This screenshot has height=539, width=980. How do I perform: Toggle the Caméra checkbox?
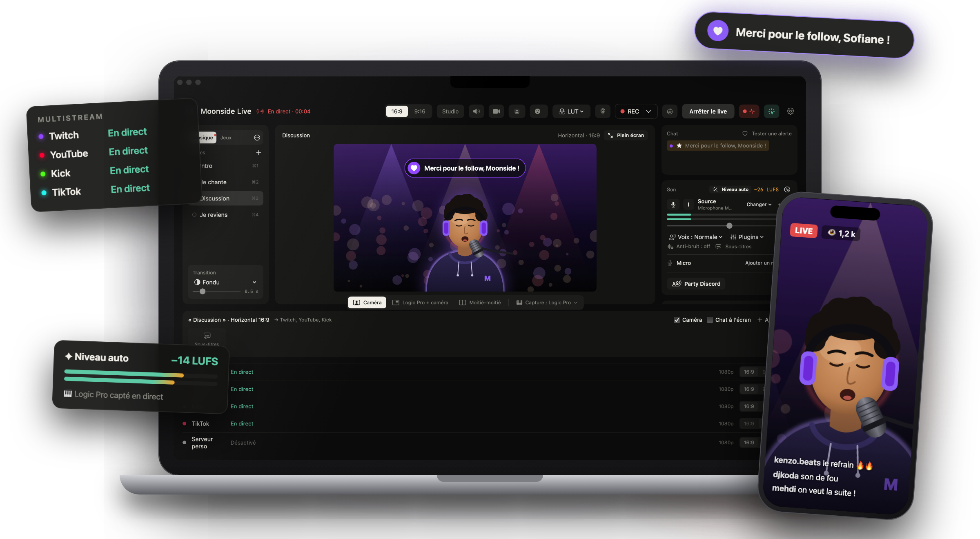click(x=677, y=320)
